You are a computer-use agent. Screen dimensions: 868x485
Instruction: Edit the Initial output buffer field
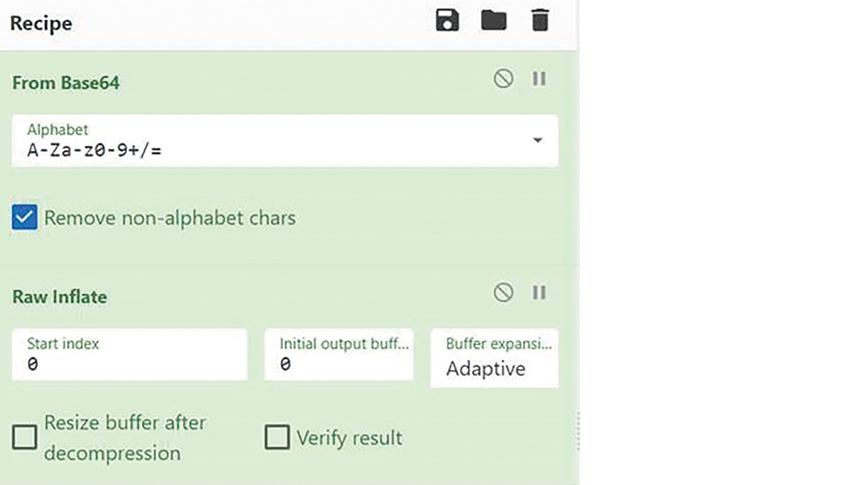(339, 355)
